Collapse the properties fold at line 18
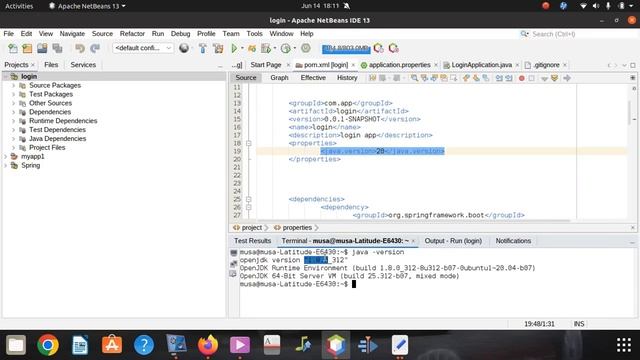This screenshot has height=360, width=640. pyautogui.click(x=249, y=143)
